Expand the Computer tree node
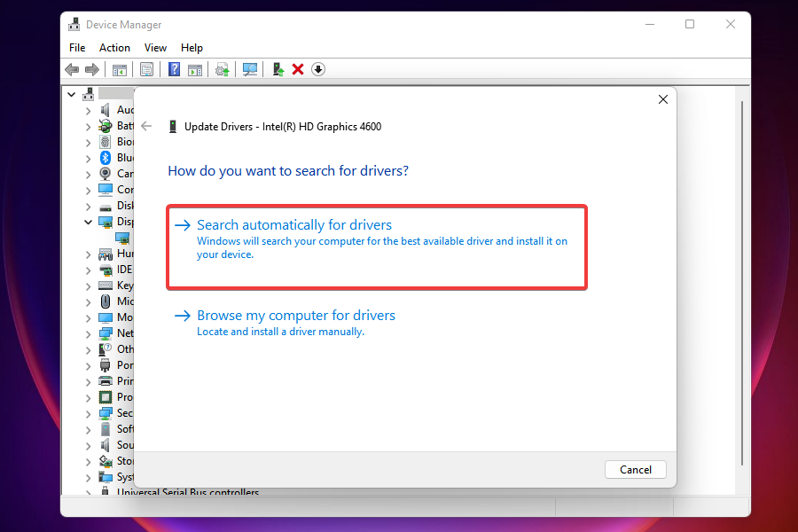This screenshot has width=798, height=532. pyautogui.click(x=88, y=191)
